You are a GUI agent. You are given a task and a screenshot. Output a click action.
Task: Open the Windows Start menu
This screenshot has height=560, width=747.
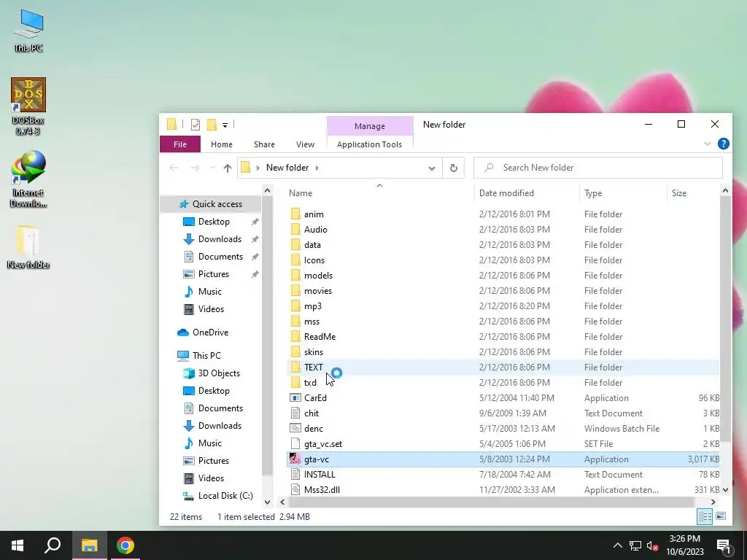(18, 545)
